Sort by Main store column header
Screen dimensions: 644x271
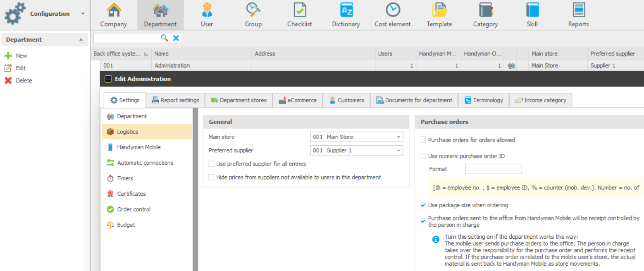coord(558,53)
